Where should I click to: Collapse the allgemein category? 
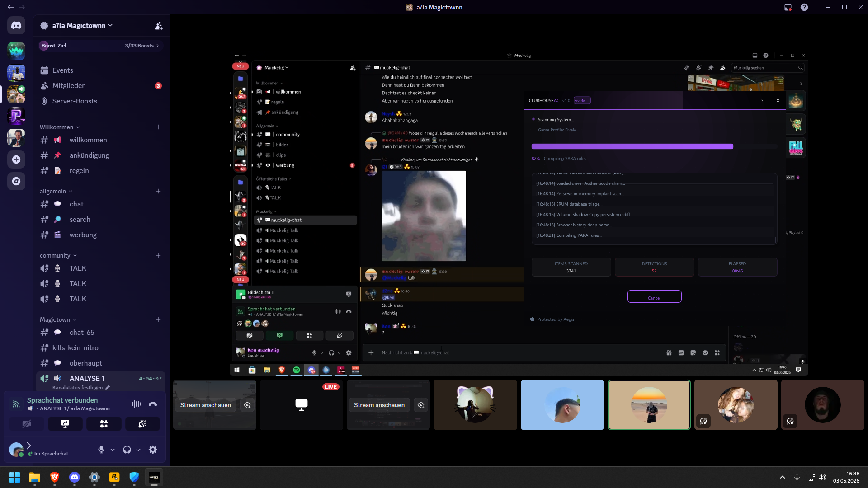56,192
